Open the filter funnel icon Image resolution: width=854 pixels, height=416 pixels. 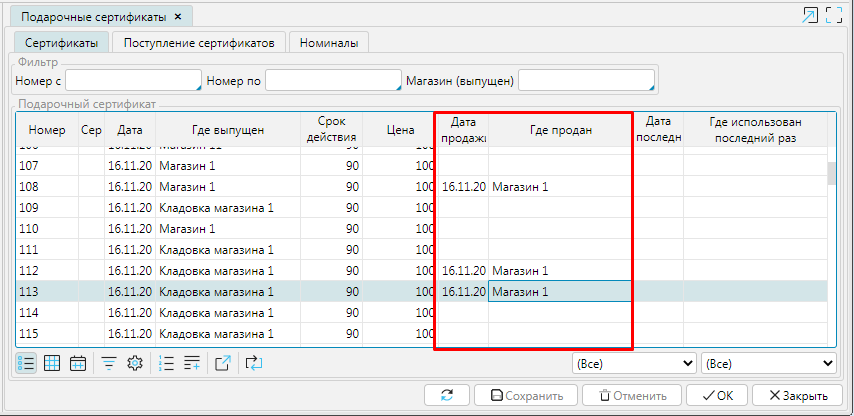(x=109, y=363)
